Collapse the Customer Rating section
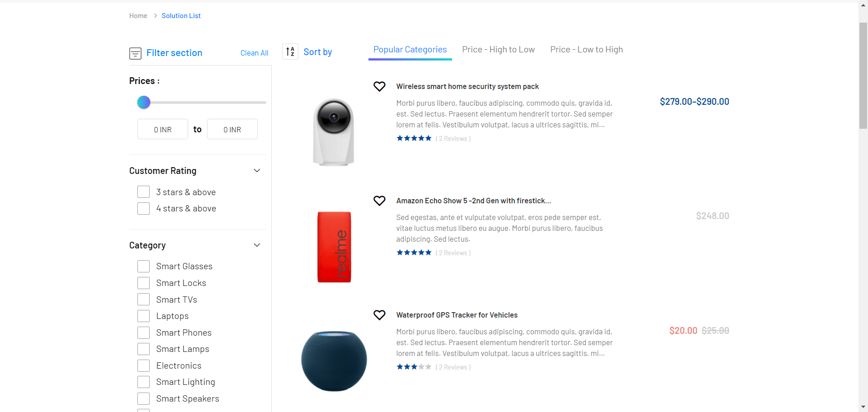Screen dimensions: 868x412 point(257,171)
